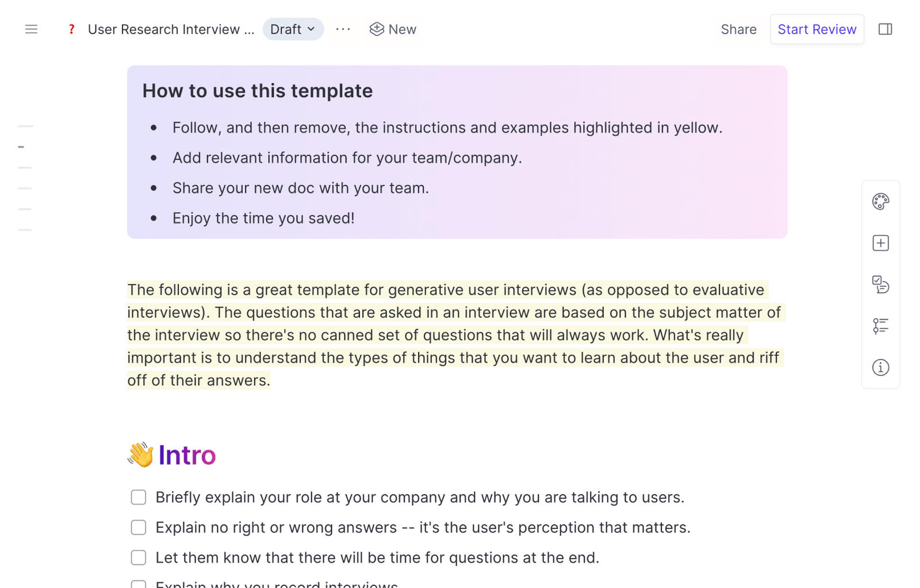Check 'Explain why you record interviews'
The height and width of the screenshot is (588, 920).
point(138,584)
